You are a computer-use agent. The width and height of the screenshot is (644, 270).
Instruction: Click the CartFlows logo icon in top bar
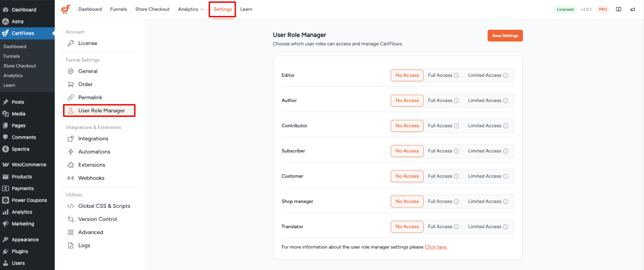point(66,9)
